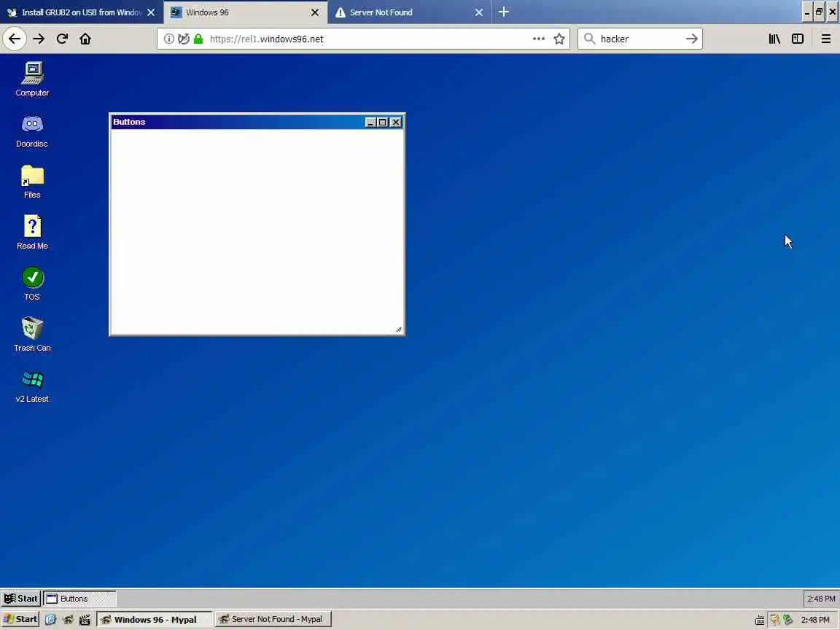840x630 pixels.
Task: Open the TOS desktop icon
Action: point(32,284)
